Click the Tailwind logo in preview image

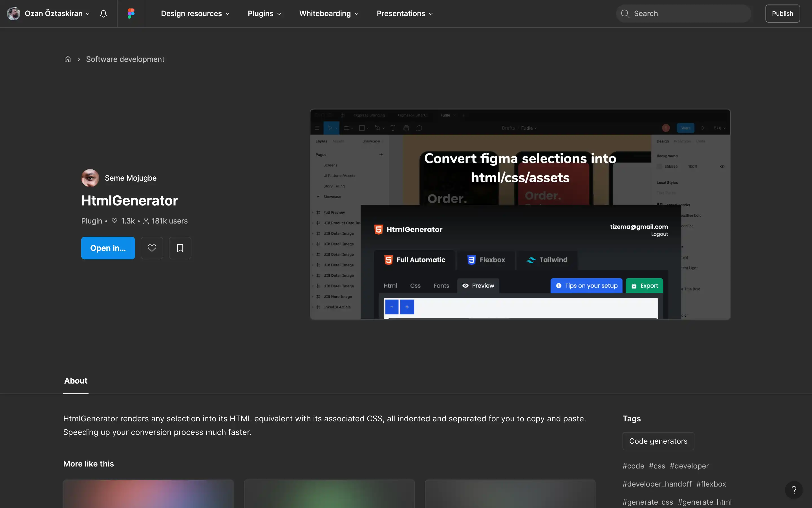531,260
